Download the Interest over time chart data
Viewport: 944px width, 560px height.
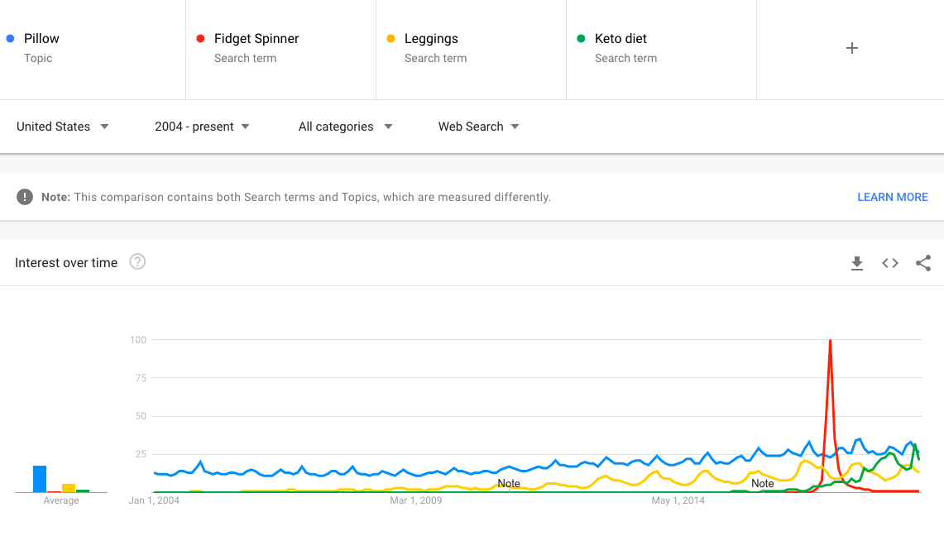point(857,263)
